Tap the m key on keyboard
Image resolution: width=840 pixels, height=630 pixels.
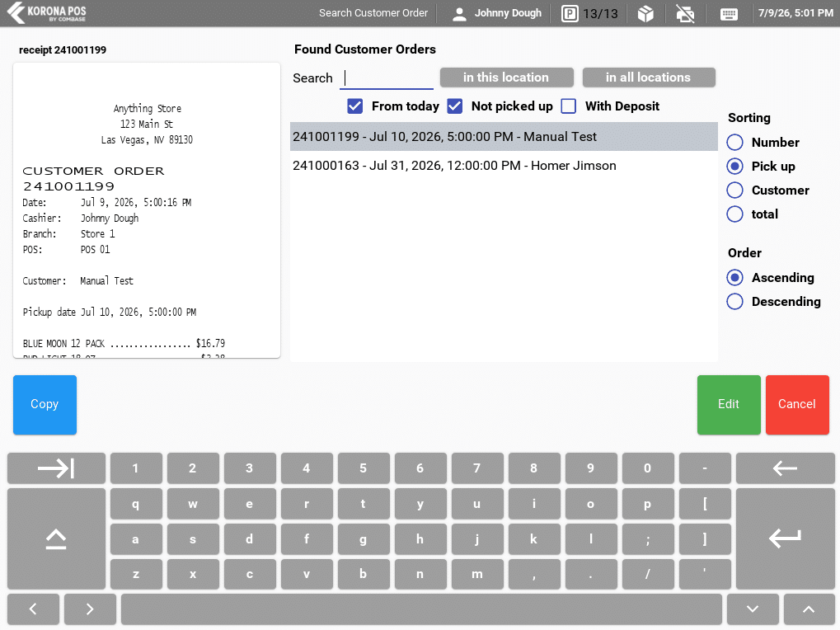point(476,574)
